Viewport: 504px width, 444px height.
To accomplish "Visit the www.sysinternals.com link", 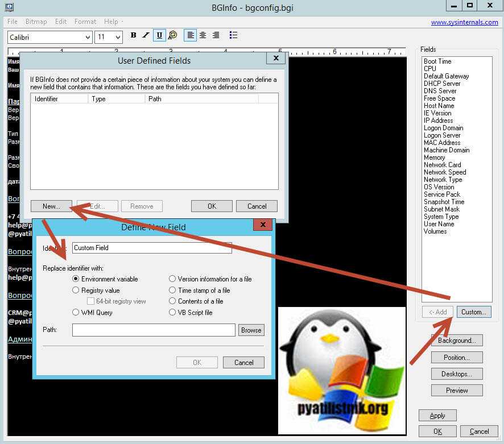I will (464, 22).
